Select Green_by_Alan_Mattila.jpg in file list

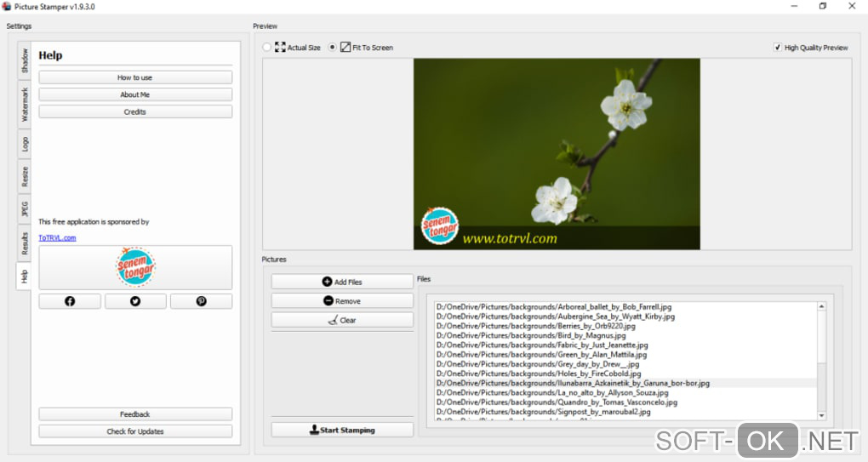coord(625,354)
